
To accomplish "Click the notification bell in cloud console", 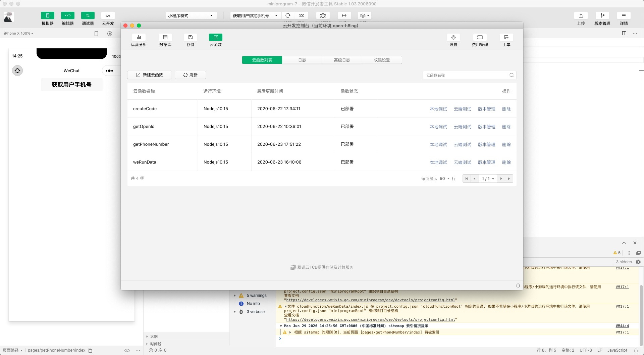I will [518, 285].
